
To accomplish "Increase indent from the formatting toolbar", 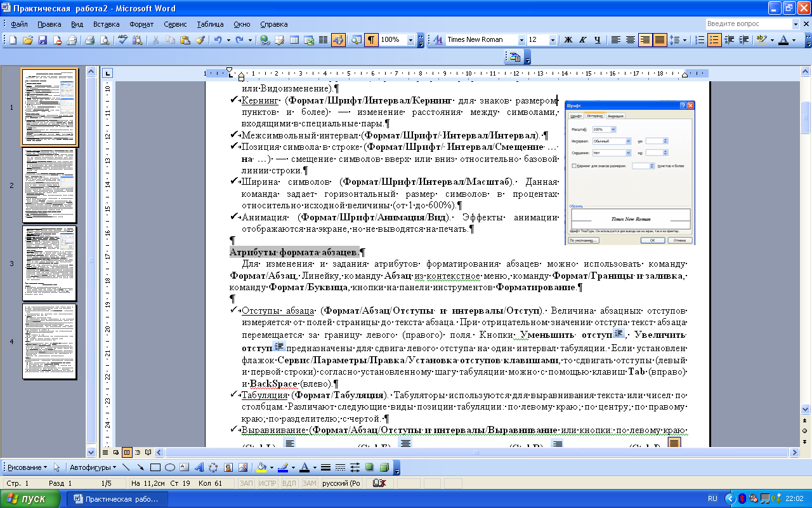I will (743, 39).
